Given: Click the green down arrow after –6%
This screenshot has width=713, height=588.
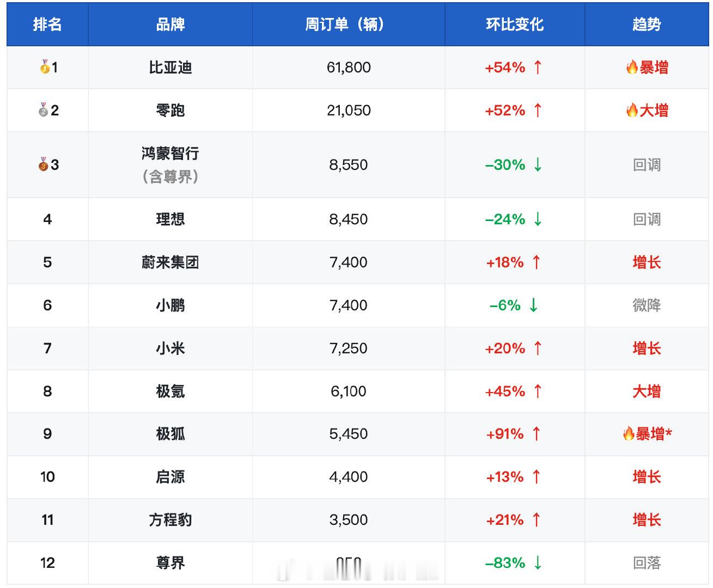Looking at the screenshot, I should (533, 305).
